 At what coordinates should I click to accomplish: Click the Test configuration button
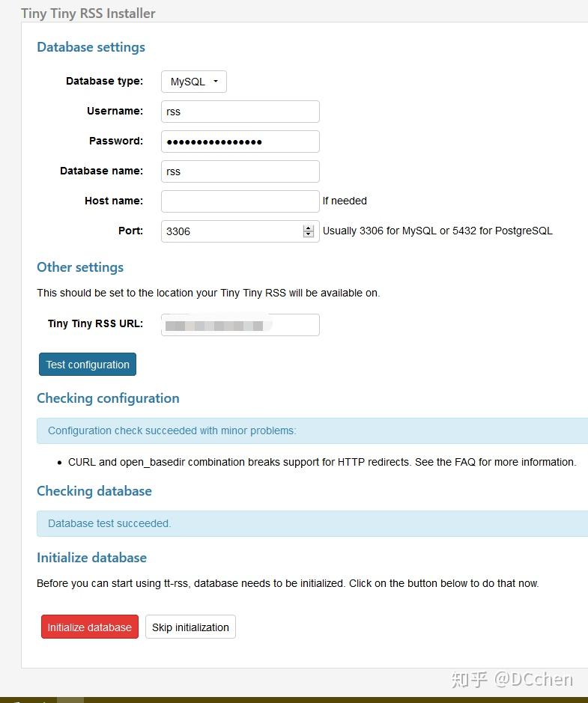[88, 365]
